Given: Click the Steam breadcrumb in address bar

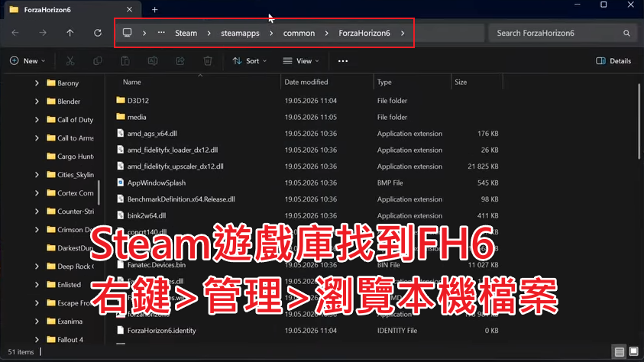Looking at the screenshot, I should [x=186, y=34].
